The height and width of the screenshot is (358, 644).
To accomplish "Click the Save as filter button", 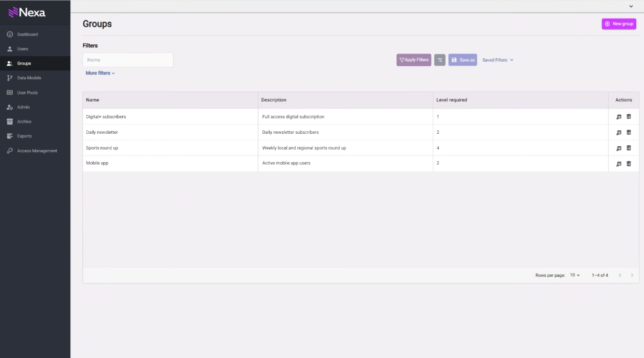I will [x=462, y=60].
